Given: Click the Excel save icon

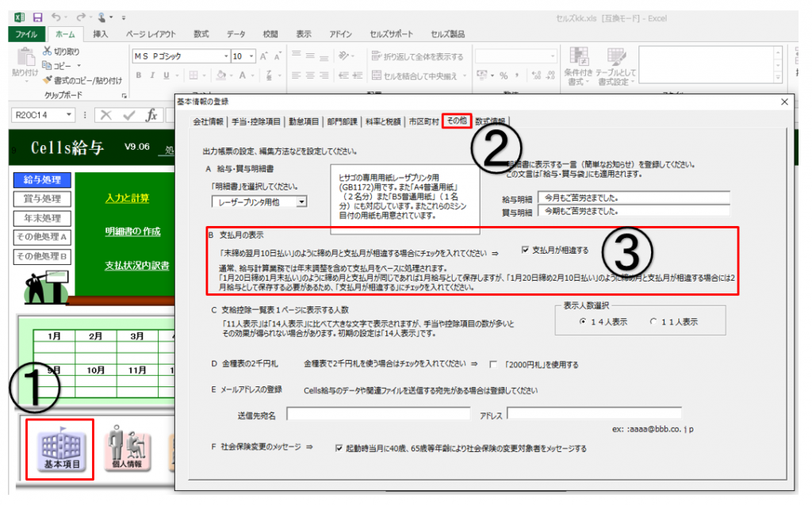Looking at the screenshot, I should [36, 17].
